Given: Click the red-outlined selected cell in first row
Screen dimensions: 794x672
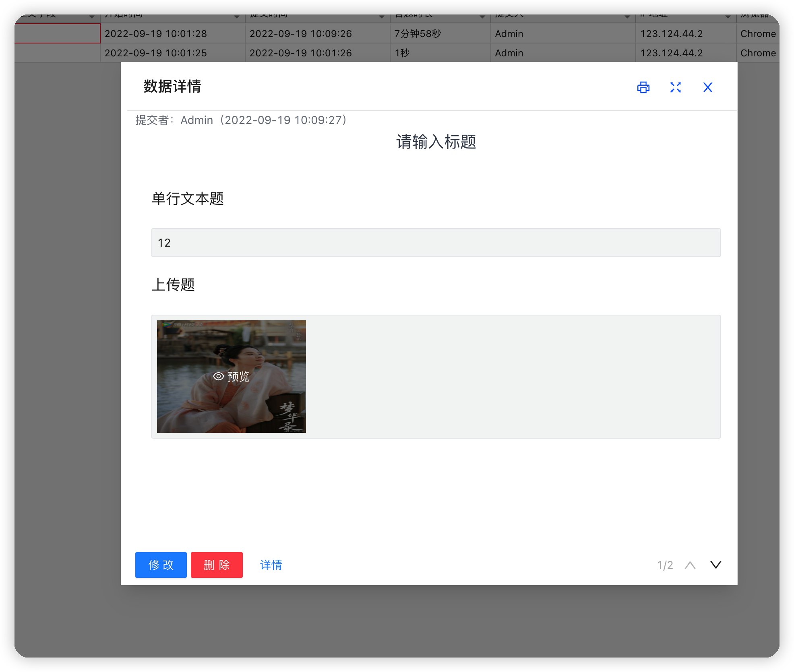Looking at the screenshot, I should tap(57, 33).
